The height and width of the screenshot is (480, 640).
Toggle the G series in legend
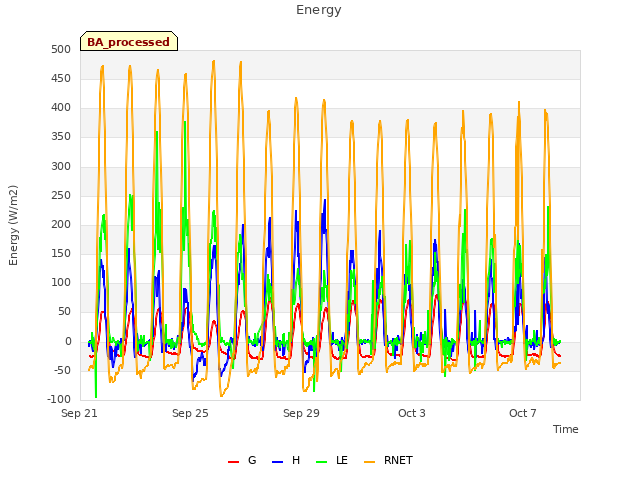[242, 460]
